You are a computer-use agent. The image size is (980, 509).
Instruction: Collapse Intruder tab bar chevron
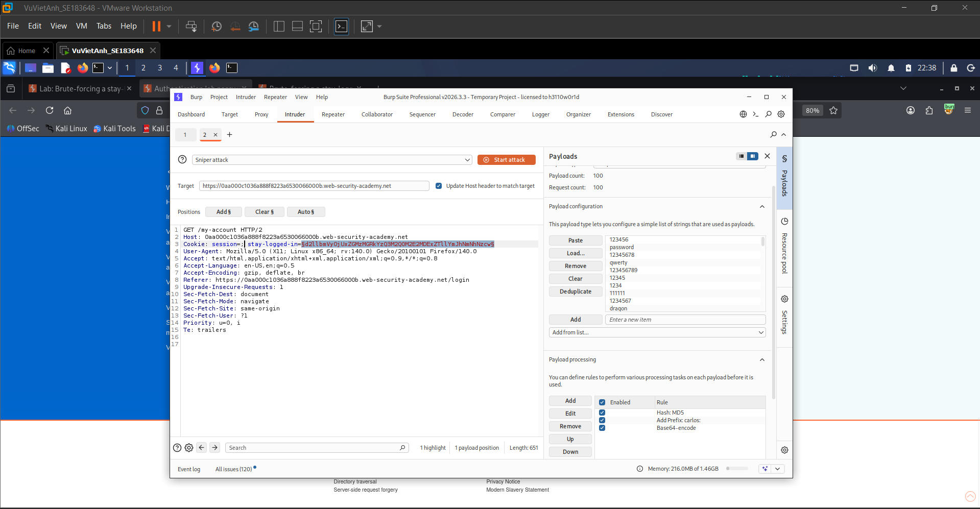(783, 135)
